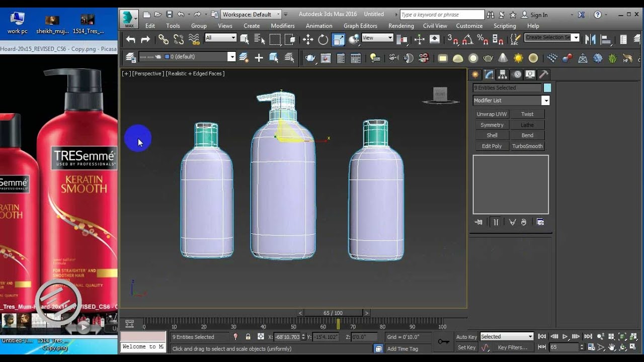
Task: Open the Select by Name list
Action: (260, 39)
